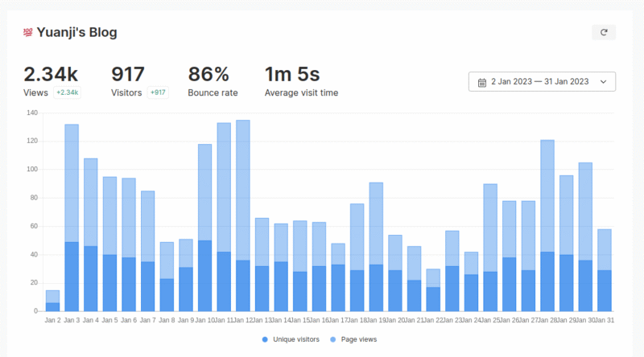Click the refresh icon button

[604, 32]
